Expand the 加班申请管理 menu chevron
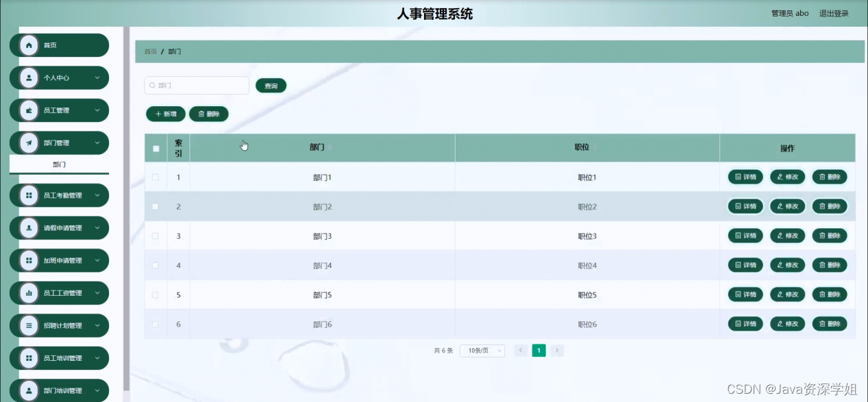The height and width of the screenshot is (402, 868). [97, 260]
